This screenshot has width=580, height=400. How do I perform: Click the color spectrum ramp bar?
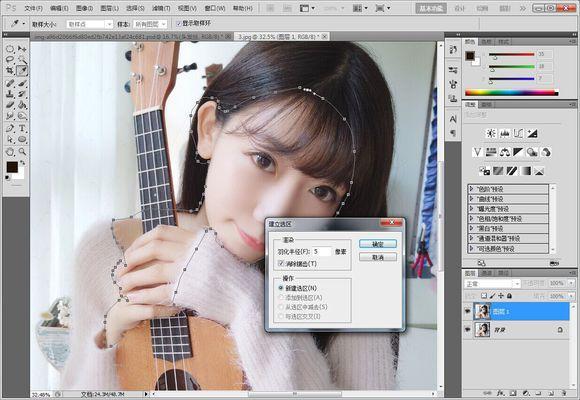click(x=512, y=93)
